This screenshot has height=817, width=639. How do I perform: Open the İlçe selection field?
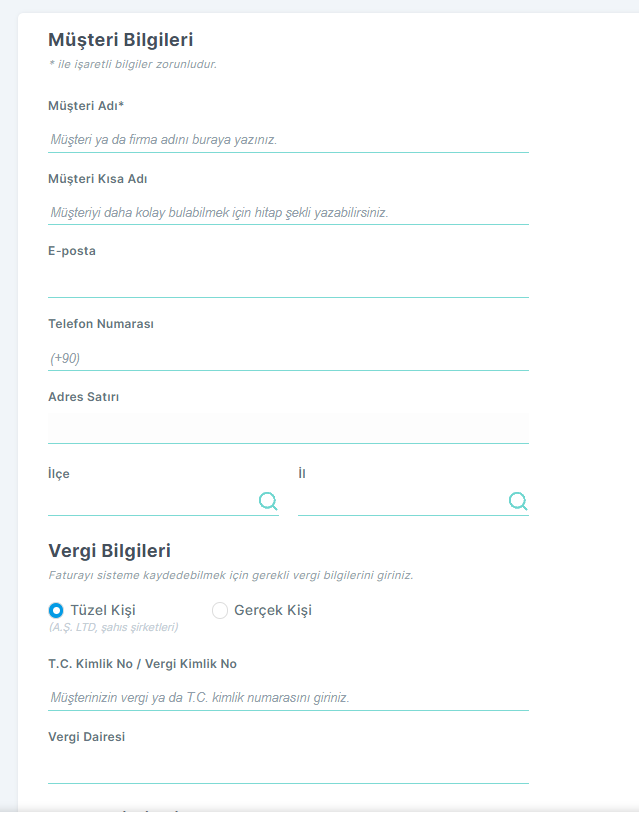point(163,502)
